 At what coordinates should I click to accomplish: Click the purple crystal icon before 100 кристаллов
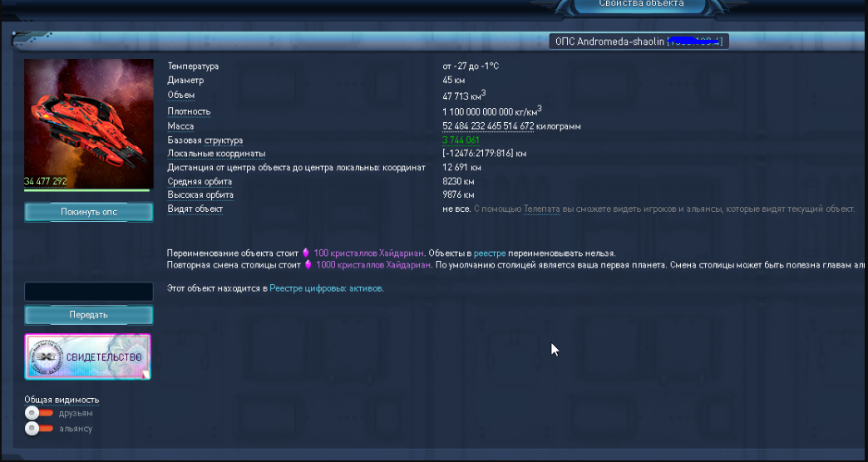pos(305,253)
